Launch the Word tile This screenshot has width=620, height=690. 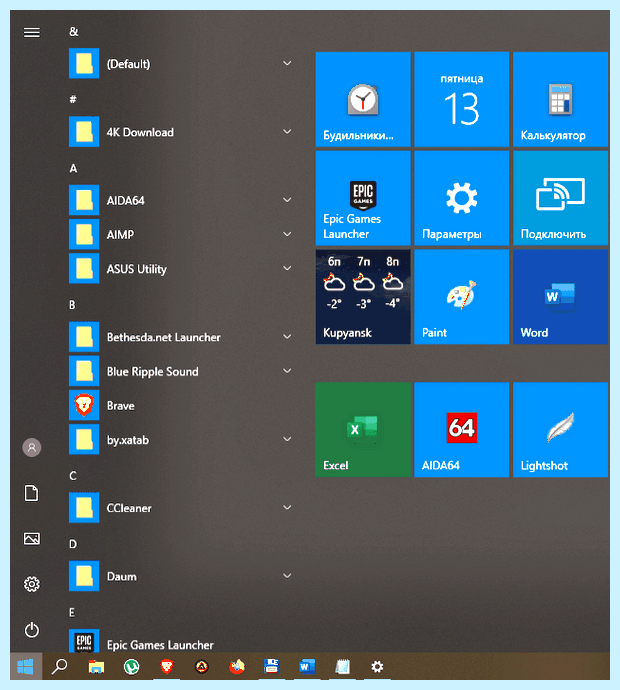coord(560,297)
